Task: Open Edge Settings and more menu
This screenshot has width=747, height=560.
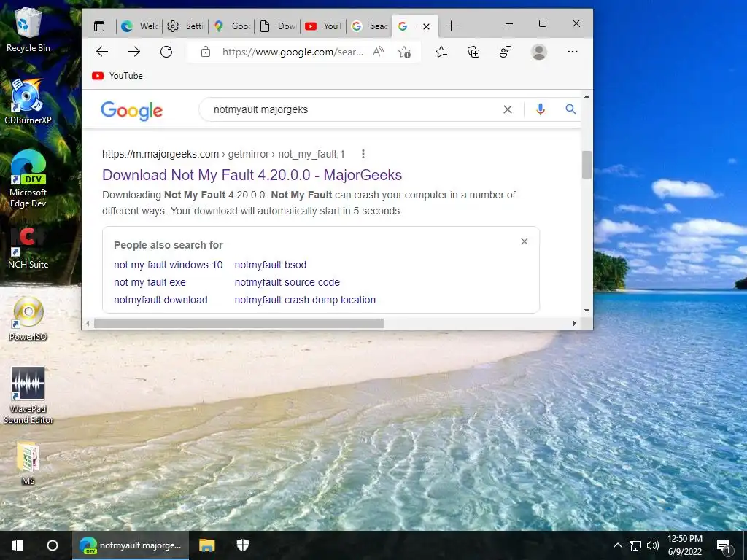Action: (x=573, y=52)
